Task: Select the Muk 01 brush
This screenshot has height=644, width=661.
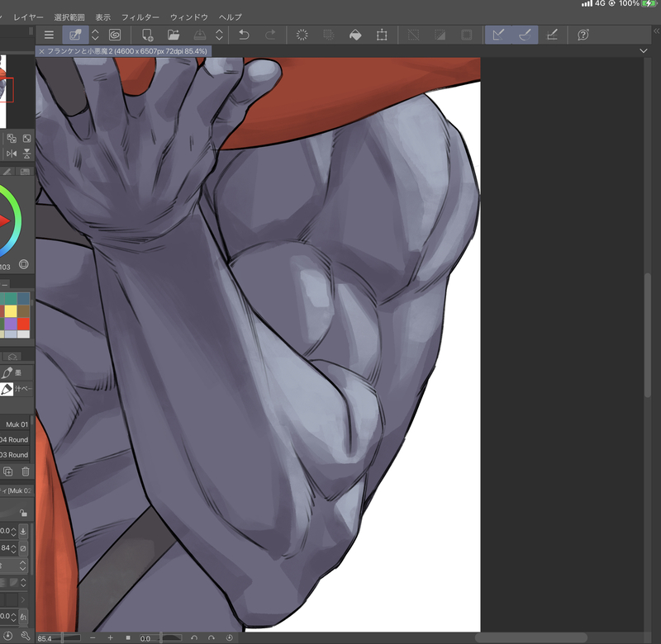Action: (x=17, y=424)
